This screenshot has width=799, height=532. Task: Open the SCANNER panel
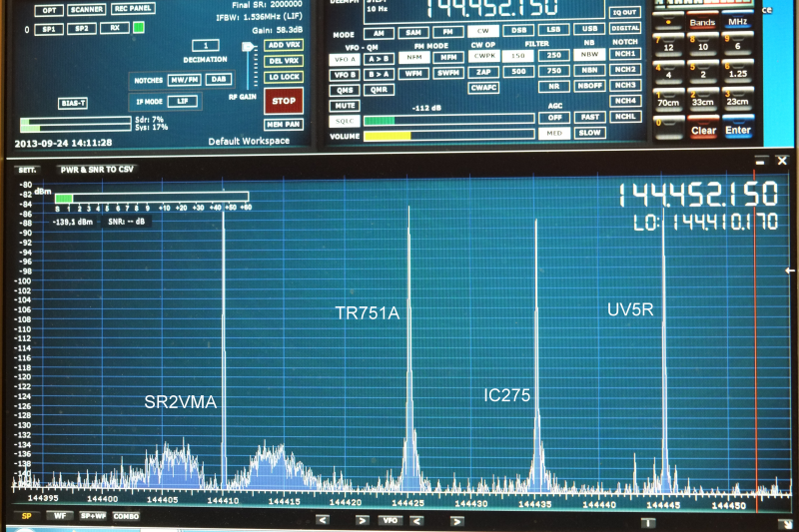tap(87, 10)
